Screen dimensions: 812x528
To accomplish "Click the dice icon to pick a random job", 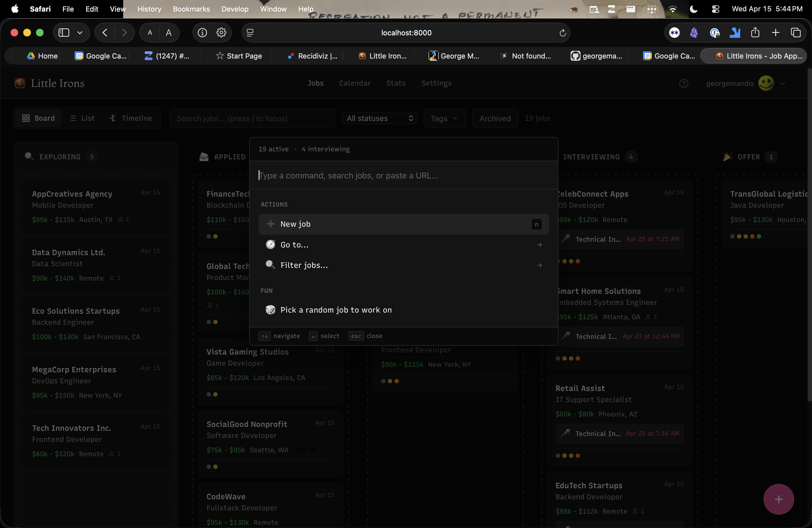I will (x=271, y=310).
